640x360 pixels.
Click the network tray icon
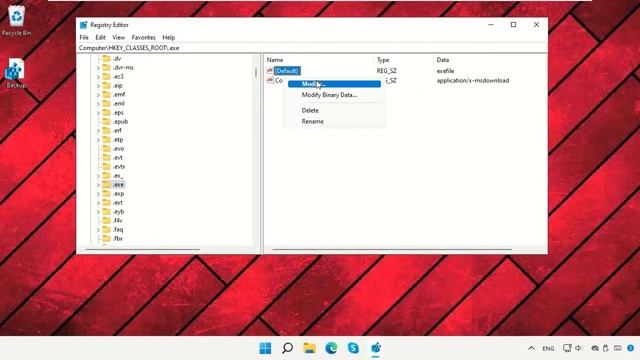[x=567, y=348]
